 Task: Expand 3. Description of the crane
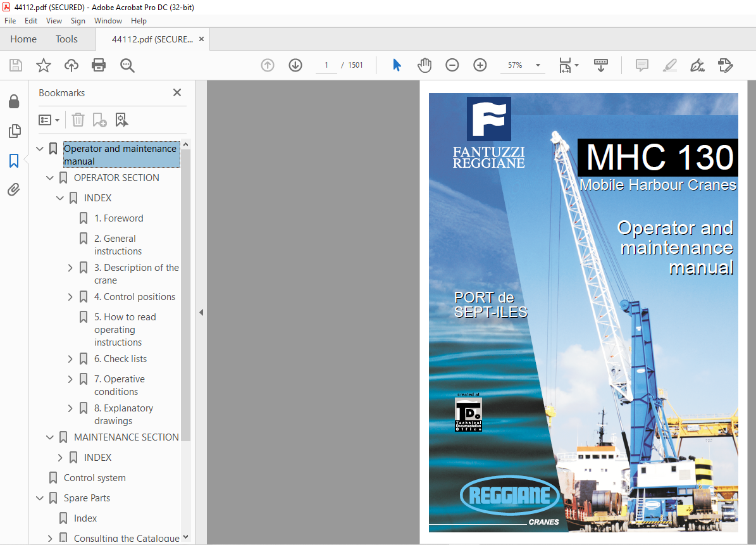[70, 268]
